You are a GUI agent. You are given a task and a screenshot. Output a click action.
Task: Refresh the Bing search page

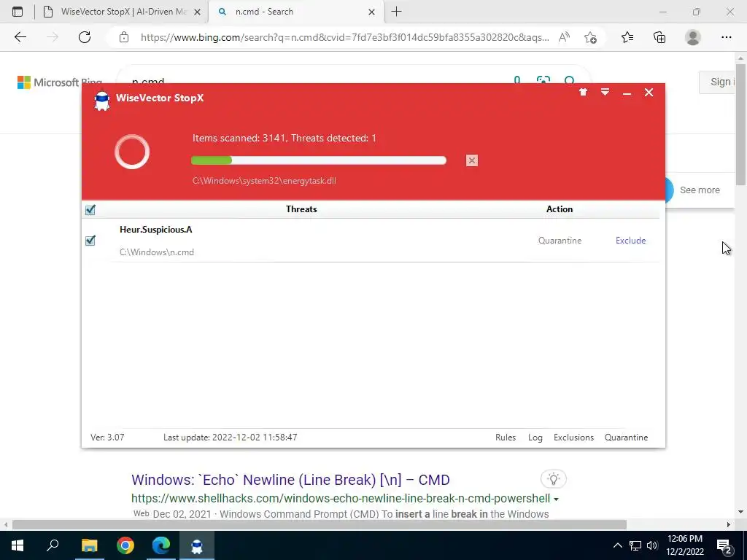(85, 37)
